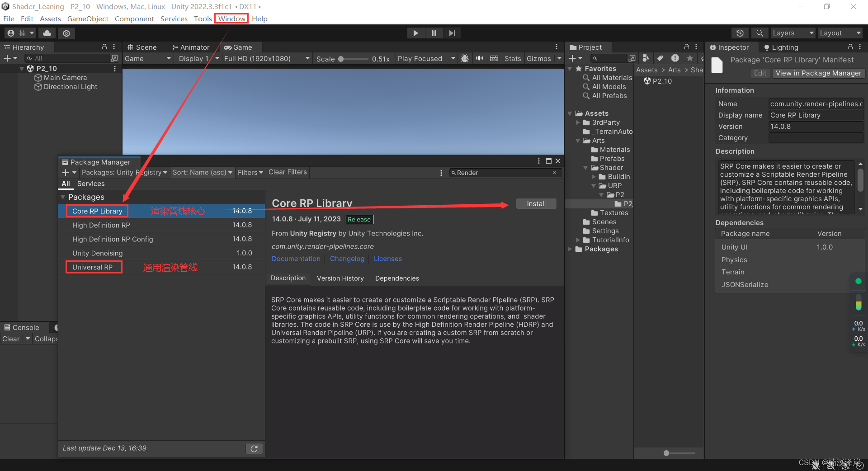
Task: Open the Layout dropdown
Action: click(x=840, y=33)
